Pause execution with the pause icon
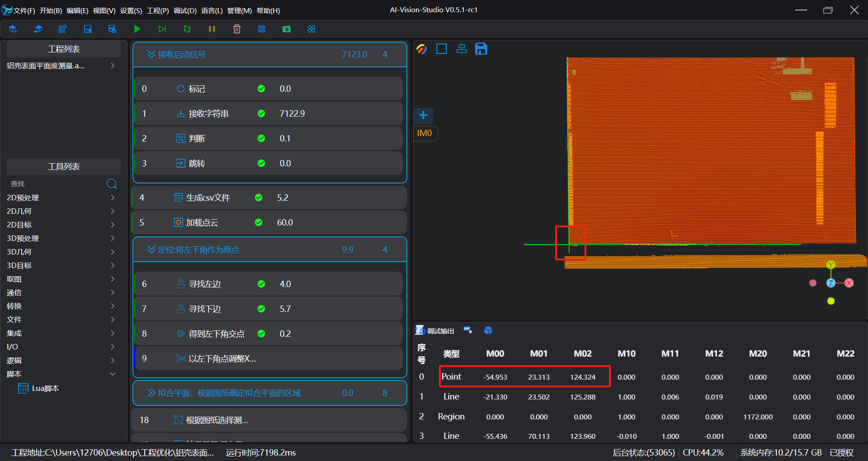 212,29
